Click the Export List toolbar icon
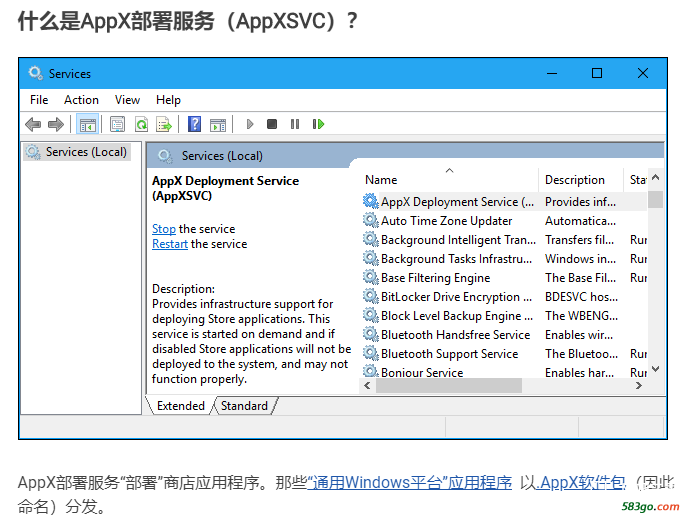This screenshot has width=685, height=522. point(164,124)
